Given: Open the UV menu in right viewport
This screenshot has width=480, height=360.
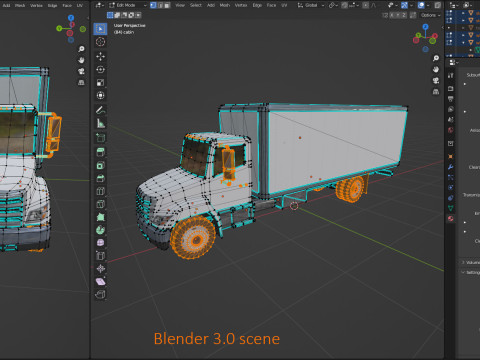Looking at the screenshot, I should [x=284, y=5].
